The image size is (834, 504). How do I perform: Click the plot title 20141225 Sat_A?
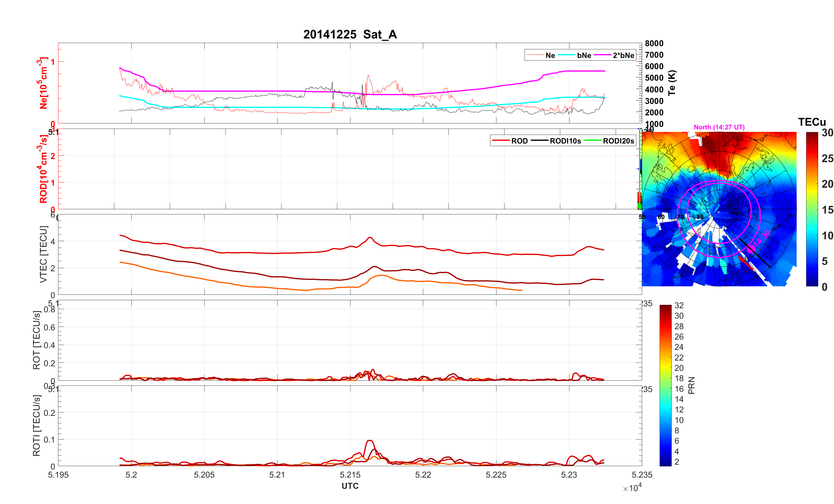tap(350, 34)
